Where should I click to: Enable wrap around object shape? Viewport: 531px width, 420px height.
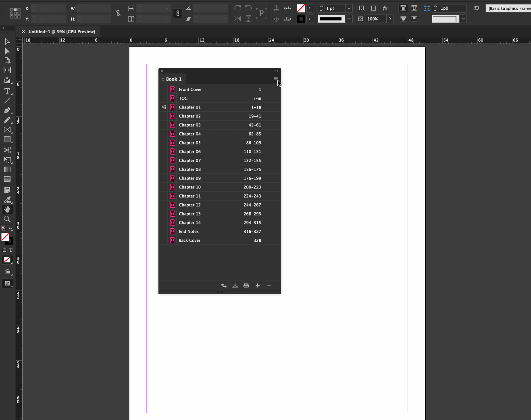[x=403, y=19]
